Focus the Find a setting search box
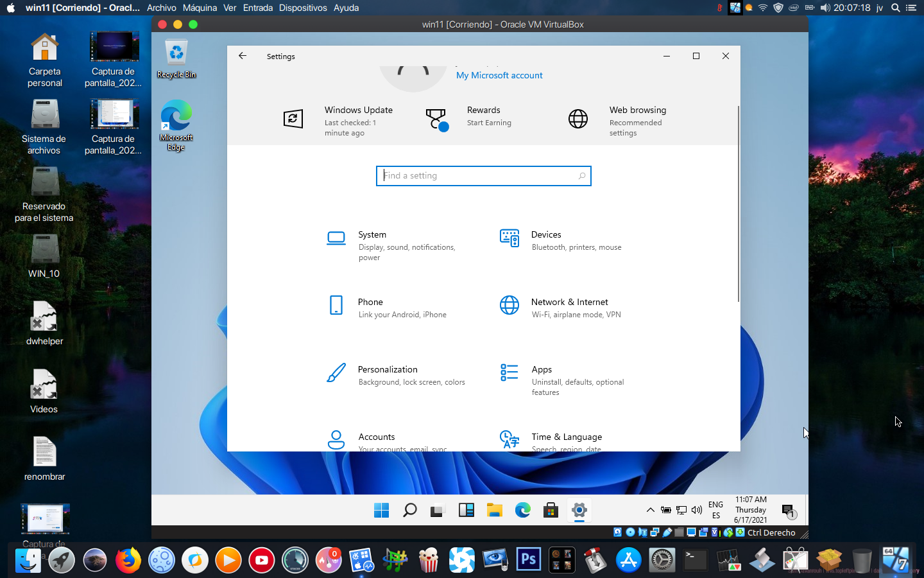The height and width of the screenshot is (578, 924). coord(483,175)
